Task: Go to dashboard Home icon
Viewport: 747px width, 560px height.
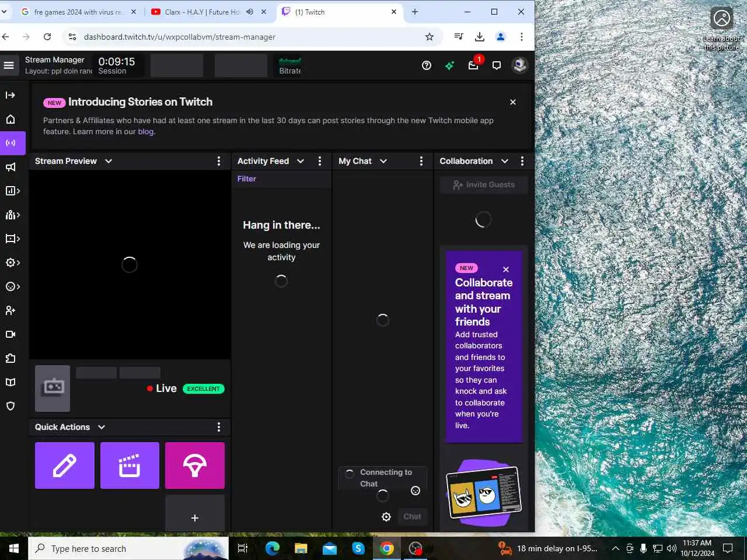Action: click(x=11, y=119)
